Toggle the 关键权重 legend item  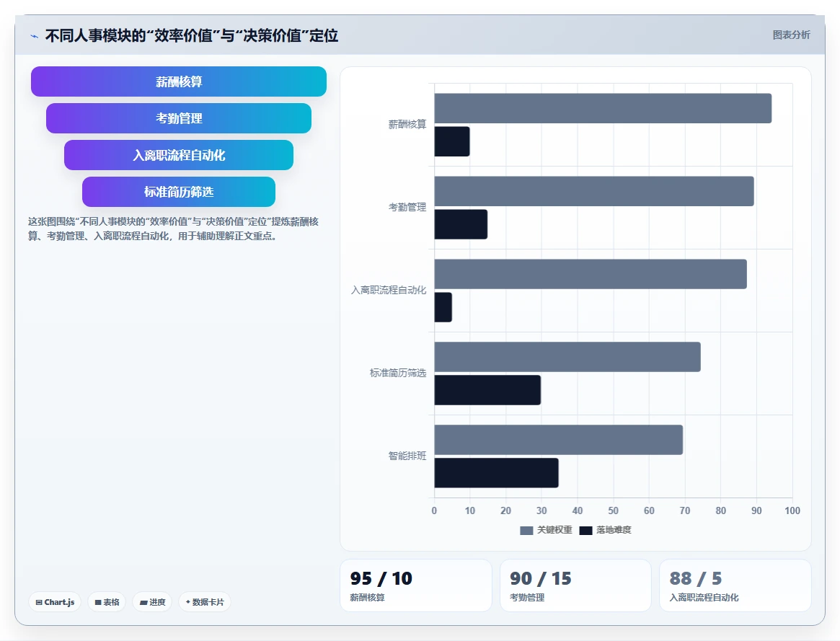pyautogui.click(x=546, y=530)
